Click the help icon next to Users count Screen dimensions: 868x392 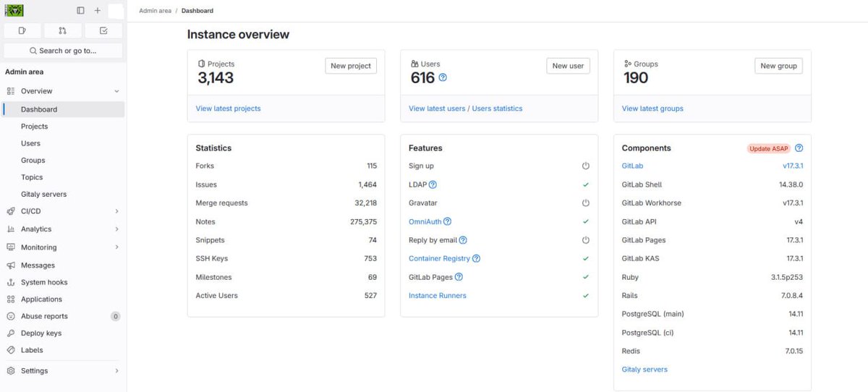click(x=443, y=77)
